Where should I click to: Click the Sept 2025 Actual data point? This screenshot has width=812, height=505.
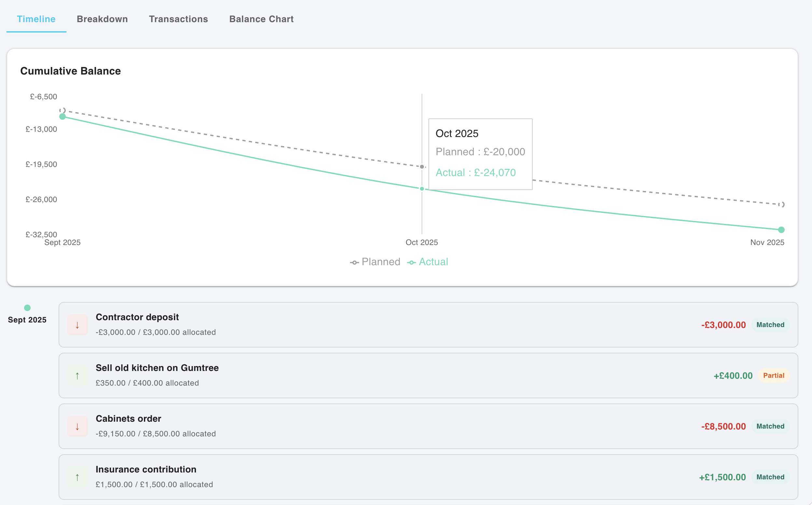tap(63, 116)
